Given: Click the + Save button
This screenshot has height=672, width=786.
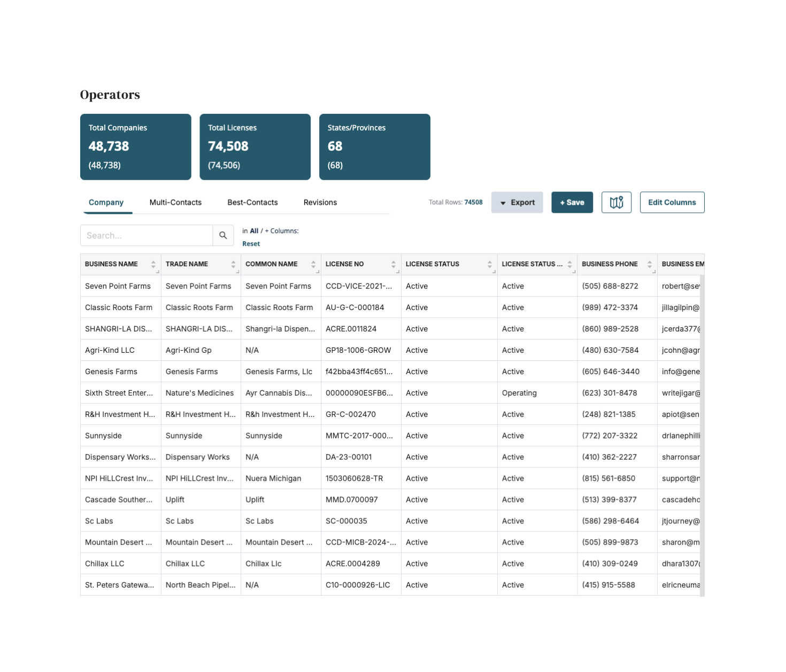Looking at the screenshot, I should pyautogui.click(x=572, y=203).
